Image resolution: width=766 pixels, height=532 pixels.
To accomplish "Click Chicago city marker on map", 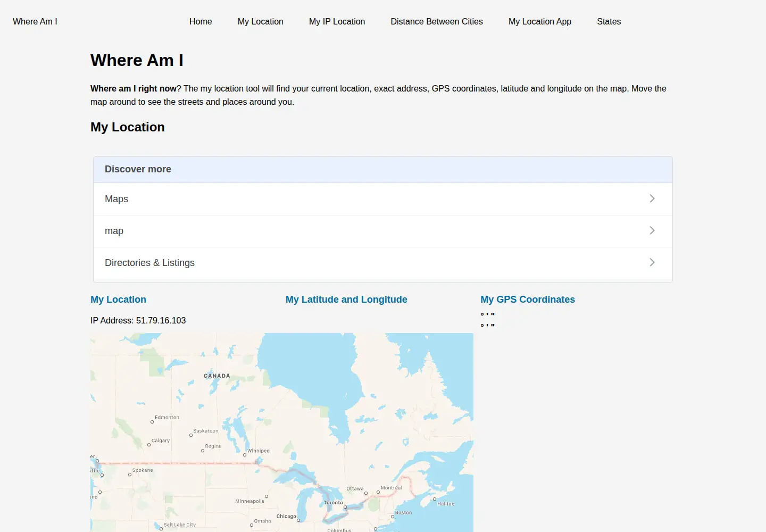I will point(298,520).
